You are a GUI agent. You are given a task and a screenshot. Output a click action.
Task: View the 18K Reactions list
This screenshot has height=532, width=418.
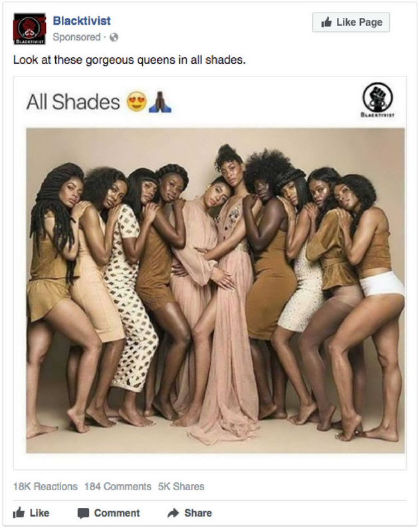[x=45, y=486]
